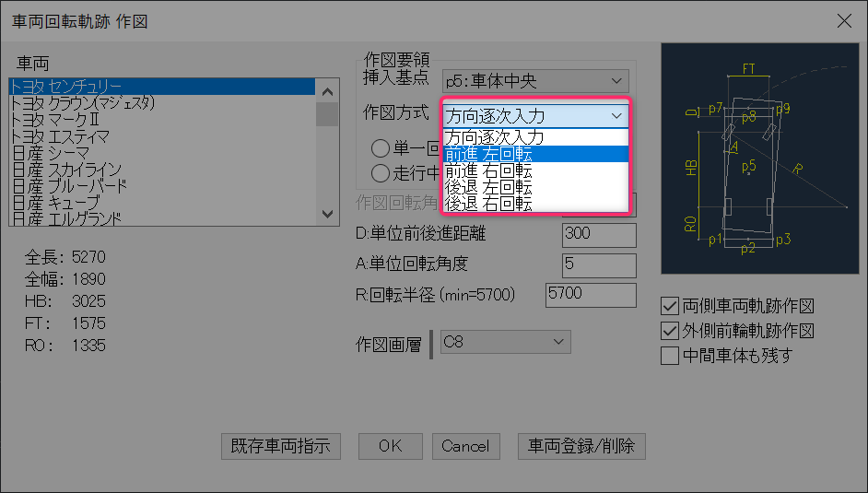Open 挿入基点 dropdown showing p5:車体中央
Image resolution: width=868 pixels, height=493 pixels.
[x=535, y=81]
